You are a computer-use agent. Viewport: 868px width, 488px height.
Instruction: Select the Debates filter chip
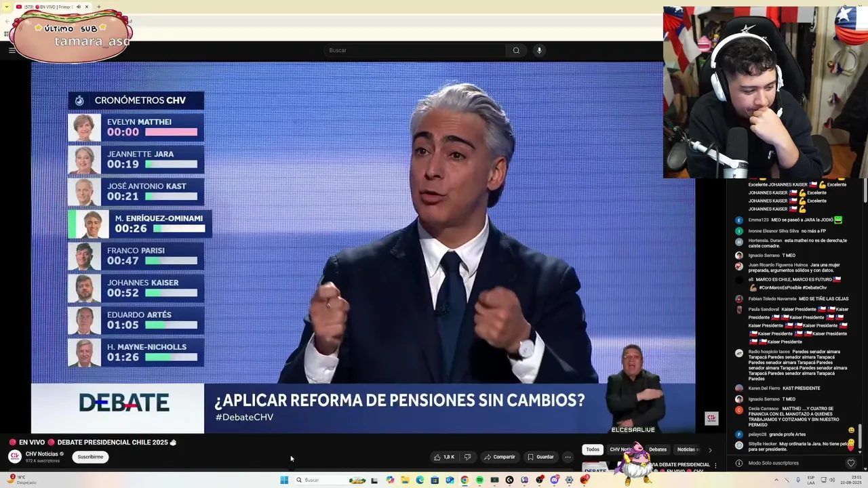click(x=658, y=449)
